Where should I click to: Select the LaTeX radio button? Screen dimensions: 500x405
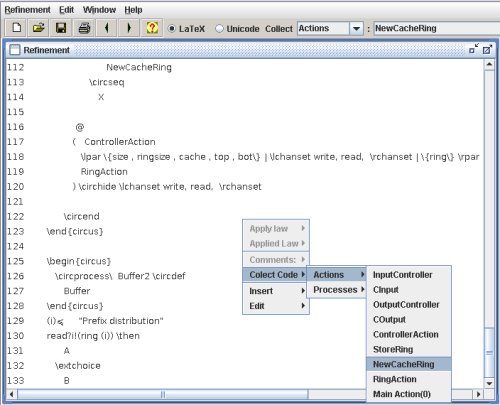pyautogui.click(x=172, y=29)
